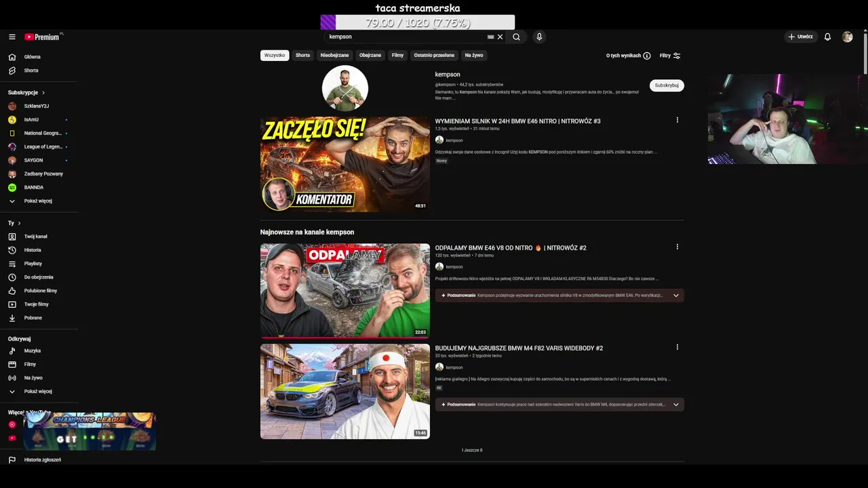Select the Ostatnio przesłane filter chip
The image size is (868, 488).
pyautogui.click(x=434, y=56)
